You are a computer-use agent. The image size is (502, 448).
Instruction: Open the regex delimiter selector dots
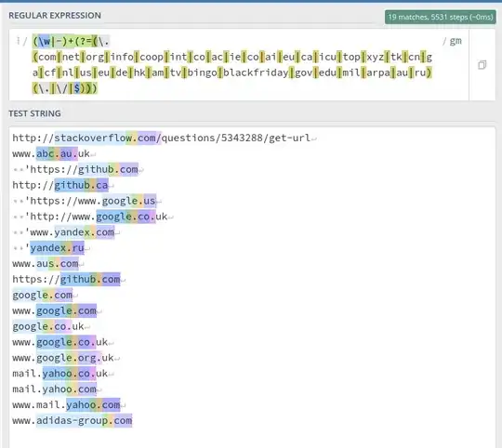coord(19,41)
